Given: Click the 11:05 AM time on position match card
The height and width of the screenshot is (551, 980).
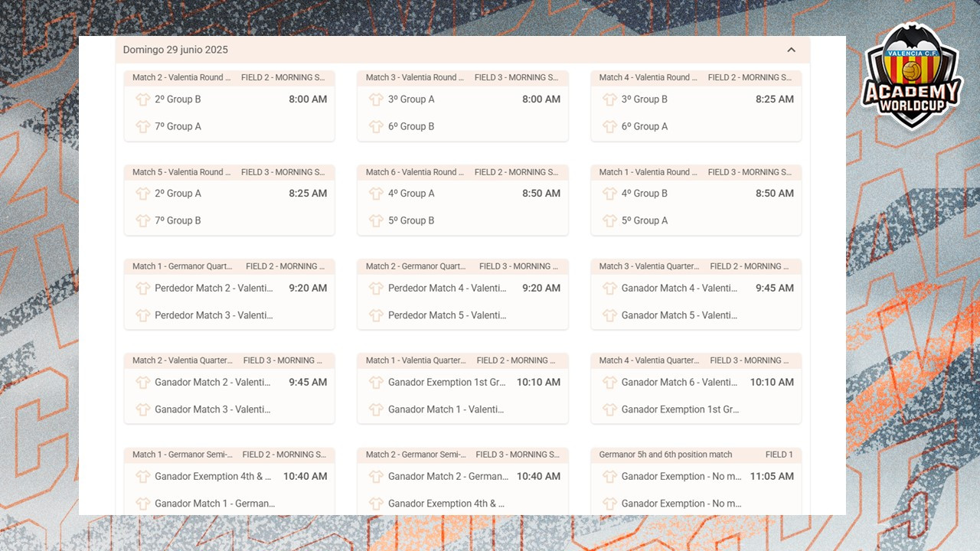Looking at the screenshot, I should coord(772,477).
